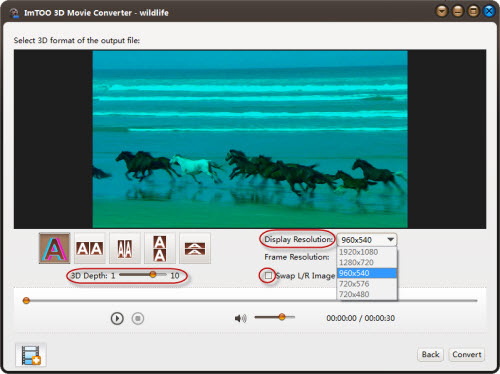Click the add video file icon
Viewport: 500px width, 374px height.
pos(31,355)
